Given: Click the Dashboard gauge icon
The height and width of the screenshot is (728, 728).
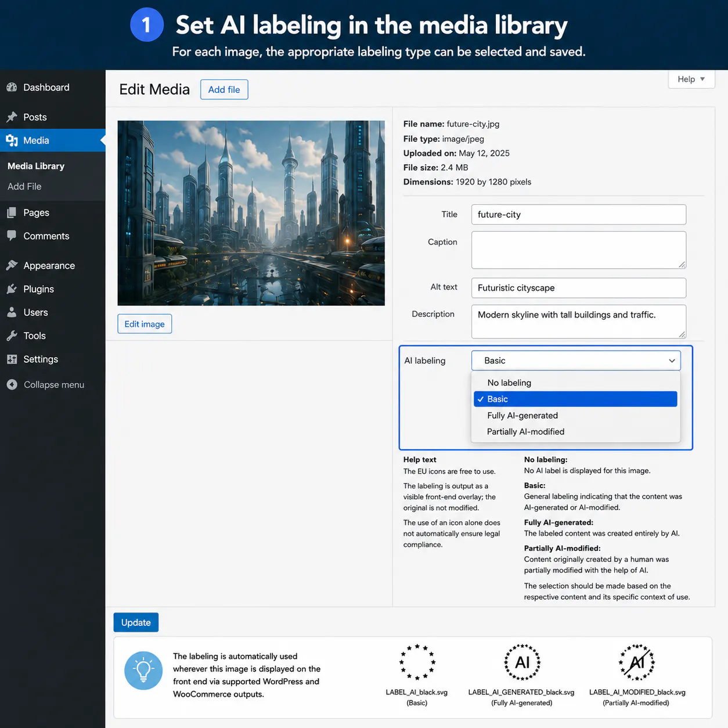Looking at the screenshot, I should pos(12,87).
